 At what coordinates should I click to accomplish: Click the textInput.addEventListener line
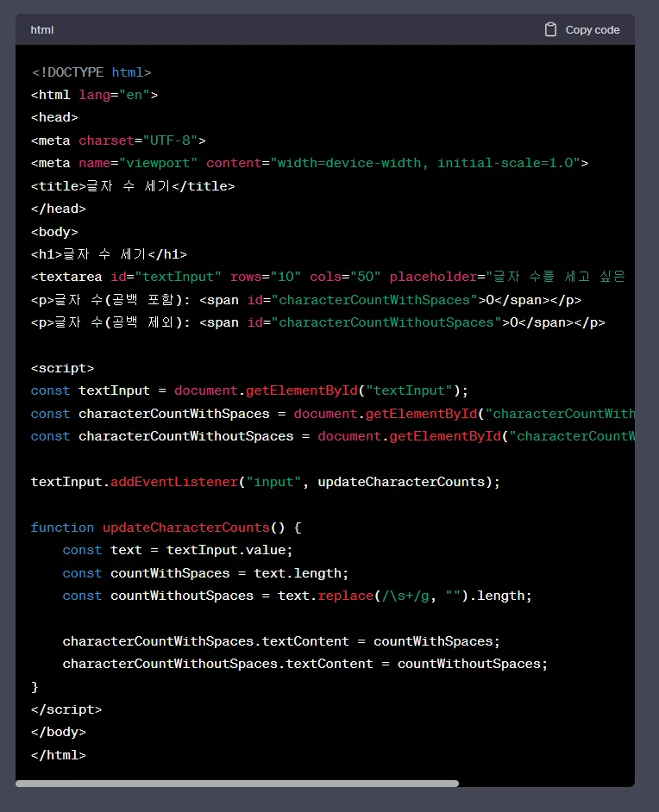266,482
